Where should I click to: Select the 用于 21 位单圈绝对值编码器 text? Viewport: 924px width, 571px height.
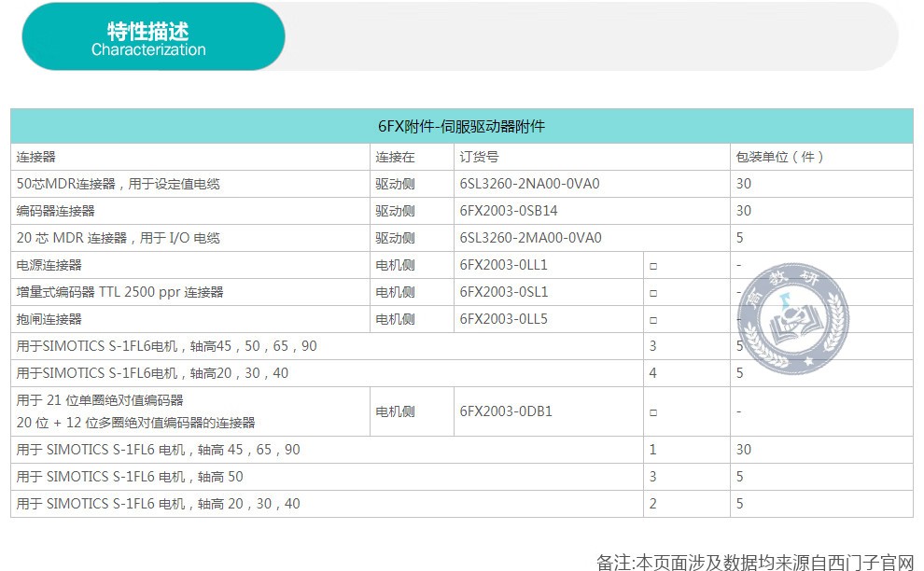[x=100, y=400]
